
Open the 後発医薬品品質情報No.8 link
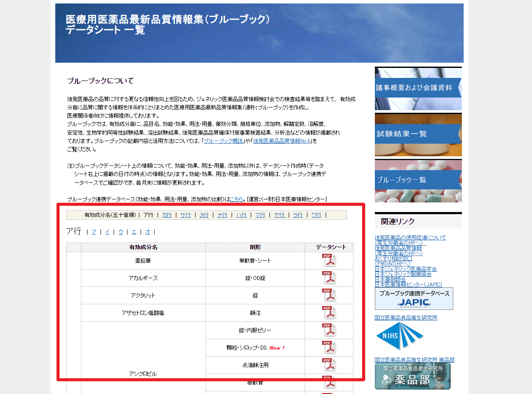click(281, 141)
